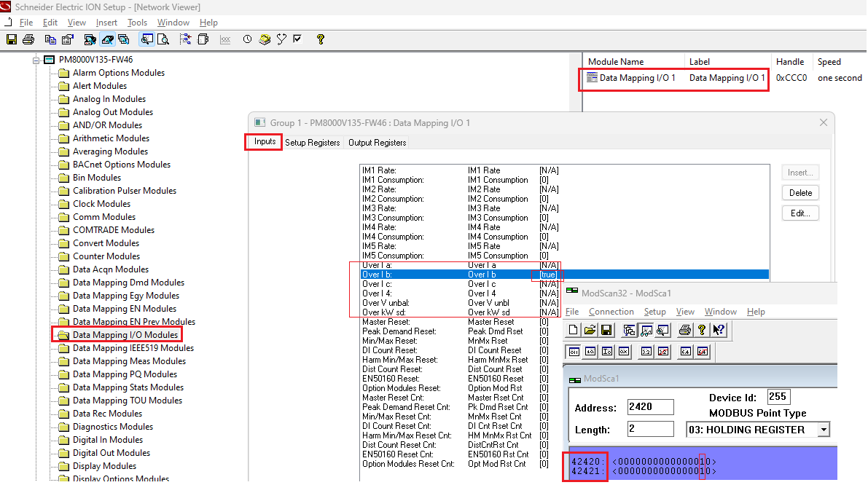Screen dimensions: 868x485
Task: Select the hex display format icon in ModScan32
Action: (x=624, y=352)
